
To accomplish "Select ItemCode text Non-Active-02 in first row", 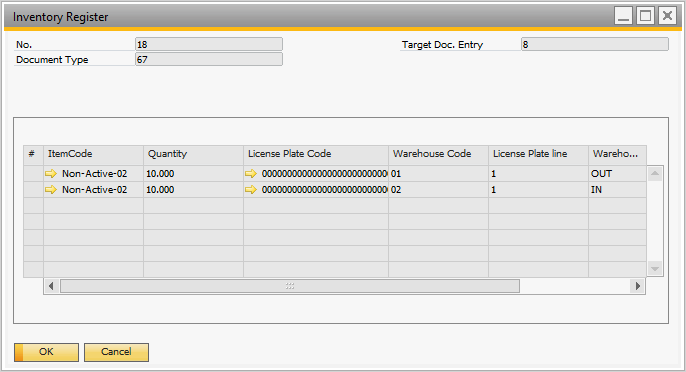I will click(x=94, y=174).
